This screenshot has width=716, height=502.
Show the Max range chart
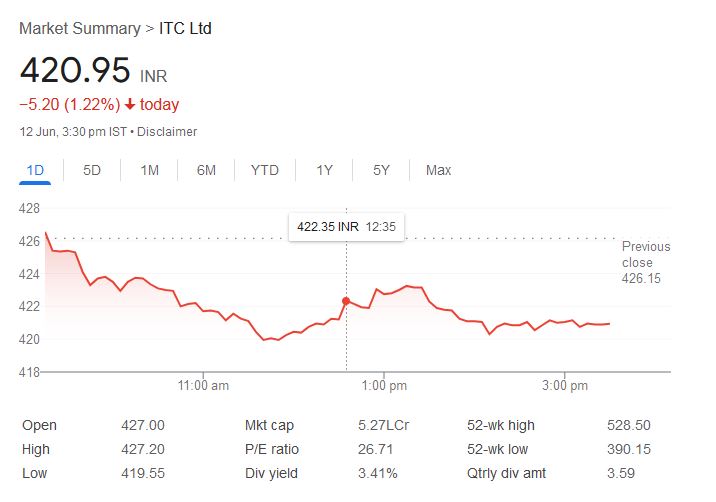438,170
